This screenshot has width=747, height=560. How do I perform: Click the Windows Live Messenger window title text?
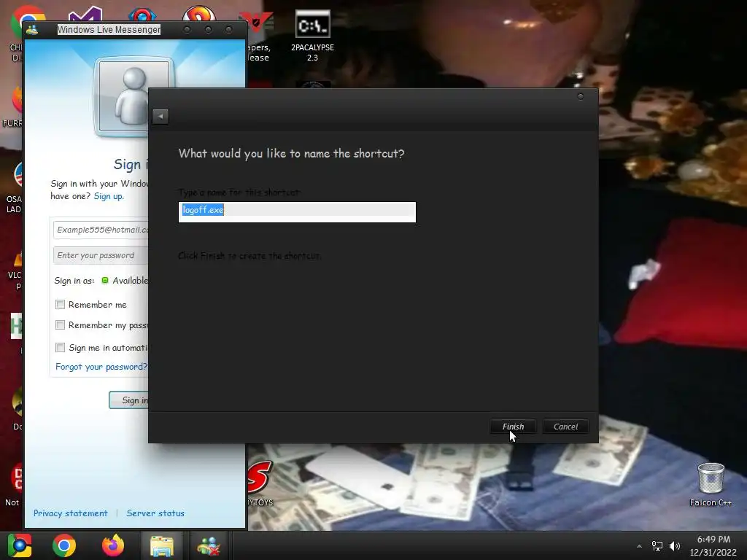[109, 29]
